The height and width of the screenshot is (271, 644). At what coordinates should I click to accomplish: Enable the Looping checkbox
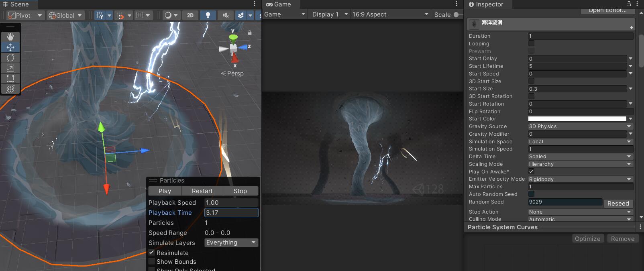(x=531, y=43)
